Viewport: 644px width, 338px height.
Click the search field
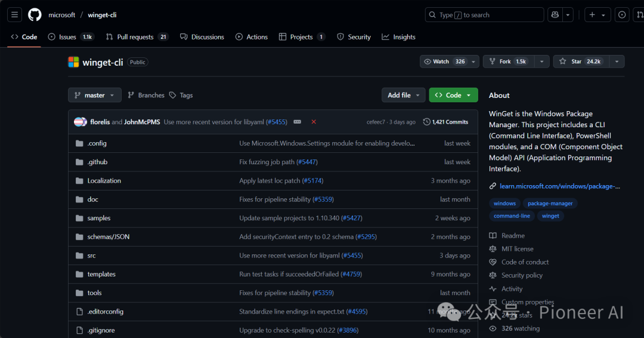[x=484, y=15]
